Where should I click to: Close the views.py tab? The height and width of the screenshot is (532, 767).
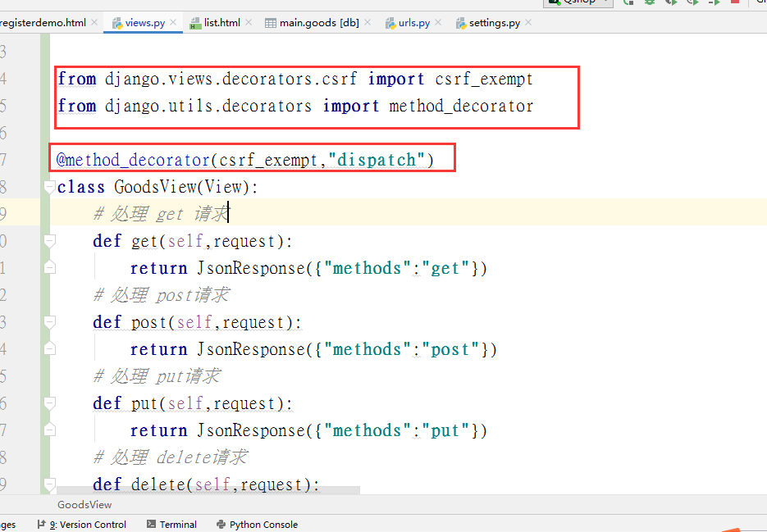(173, 22)
